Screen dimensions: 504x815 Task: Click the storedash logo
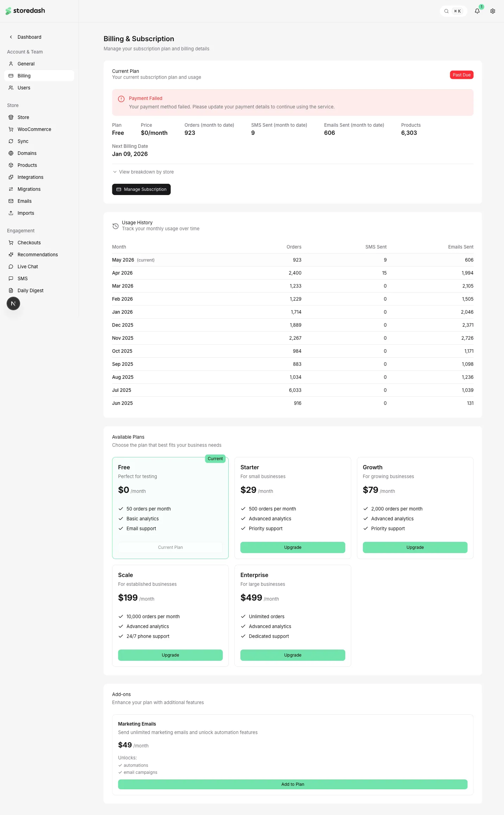25,11
